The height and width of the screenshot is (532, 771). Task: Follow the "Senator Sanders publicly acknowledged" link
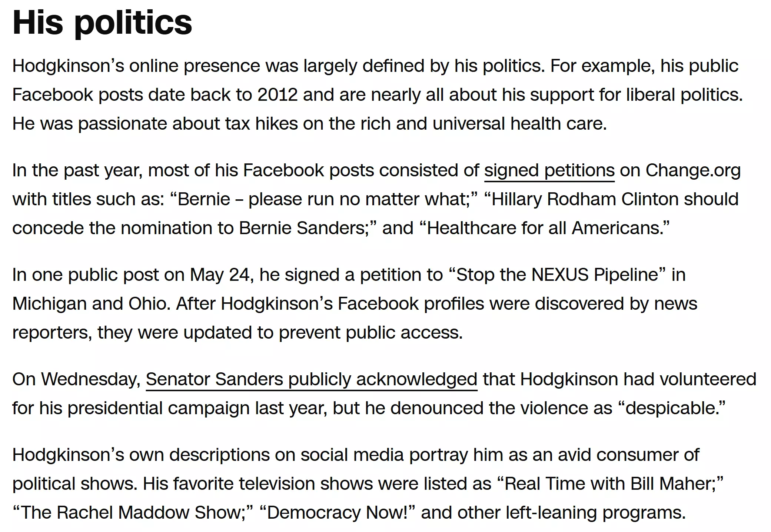[312, 380]
